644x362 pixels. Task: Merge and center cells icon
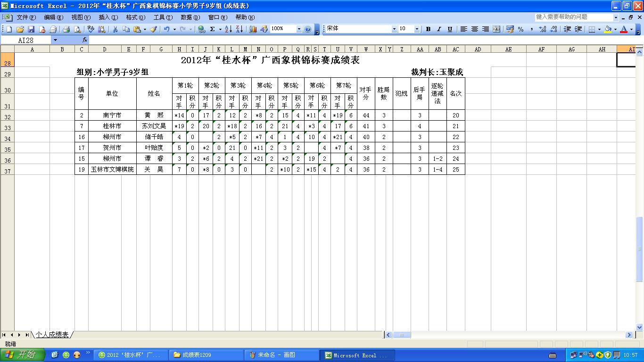496,29
